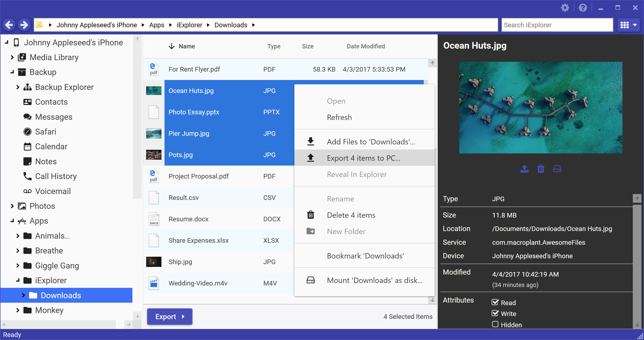Viewport: 644px width, 340px height.
Task: Open help via the question mark icon
Action: pos(583,8)
